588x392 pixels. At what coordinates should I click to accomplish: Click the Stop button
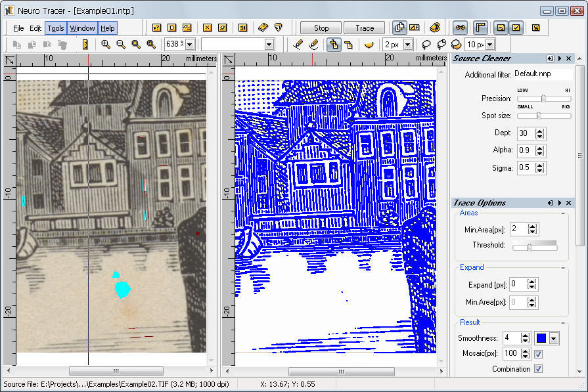(x=321, y=28)
